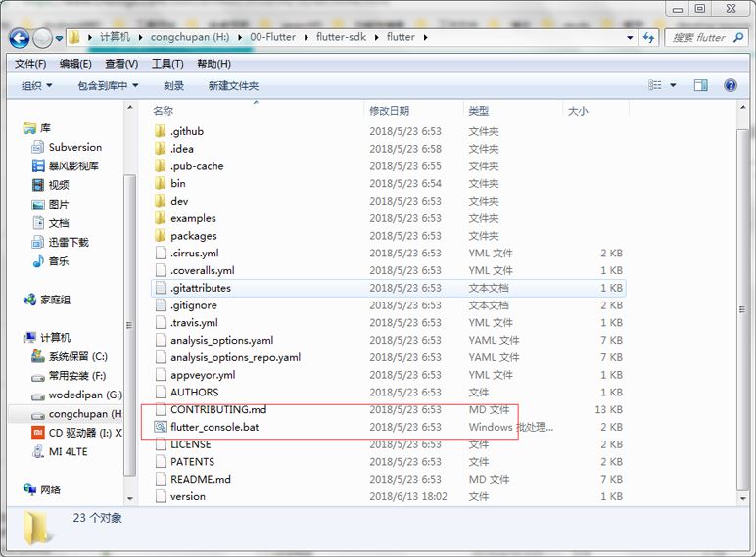Open the 编辑(E) menu

[x=75, y=64]
